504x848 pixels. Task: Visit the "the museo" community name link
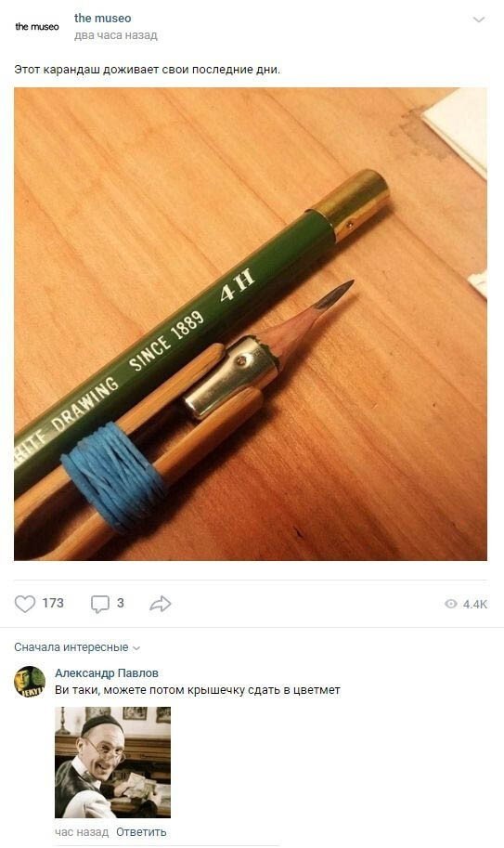[103, 18]
